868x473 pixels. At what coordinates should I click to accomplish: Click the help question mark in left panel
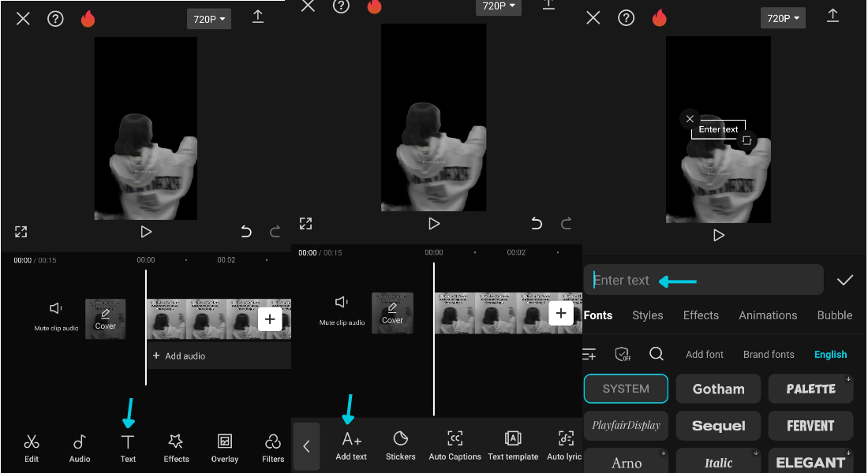(55, 19)
